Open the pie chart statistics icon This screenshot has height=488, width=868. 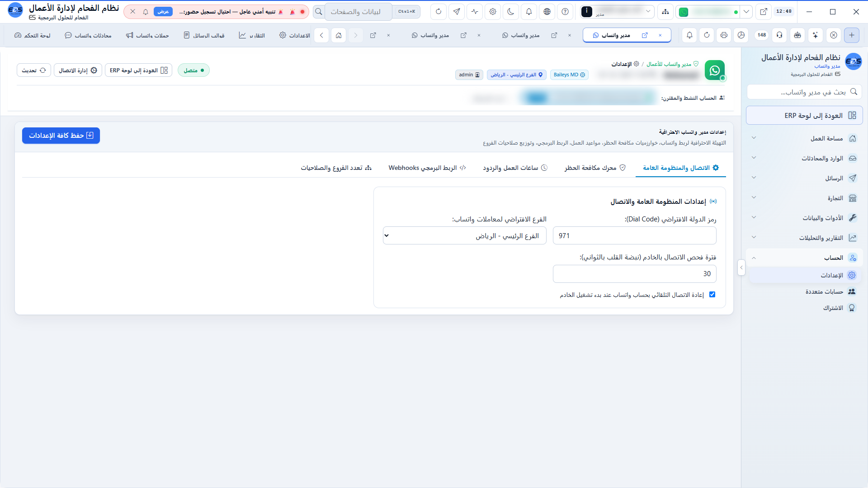(x=741, y=35)
